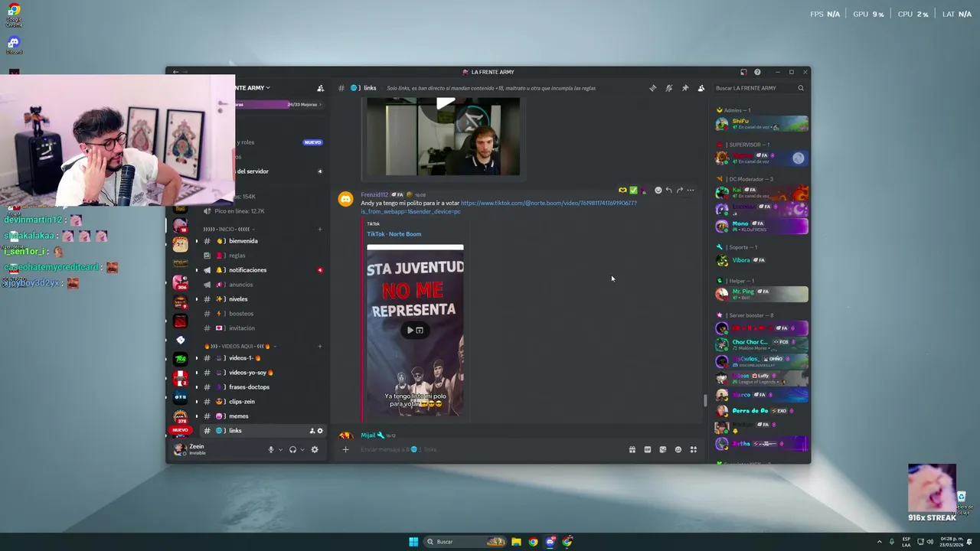
Task: Click the chat scrollbar thumb
Action: click(x=704, y=400)
